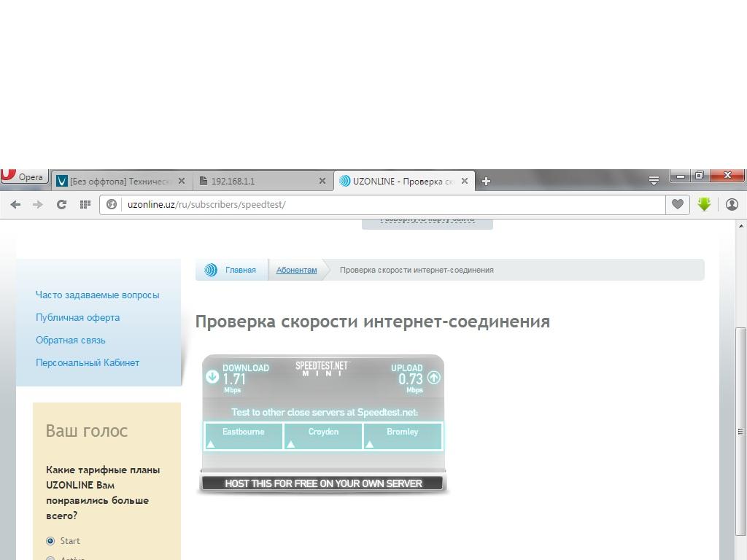Screen dimensions: 747x560
Task: Reload the page with the refresh icon
Action: pos(61,204)
